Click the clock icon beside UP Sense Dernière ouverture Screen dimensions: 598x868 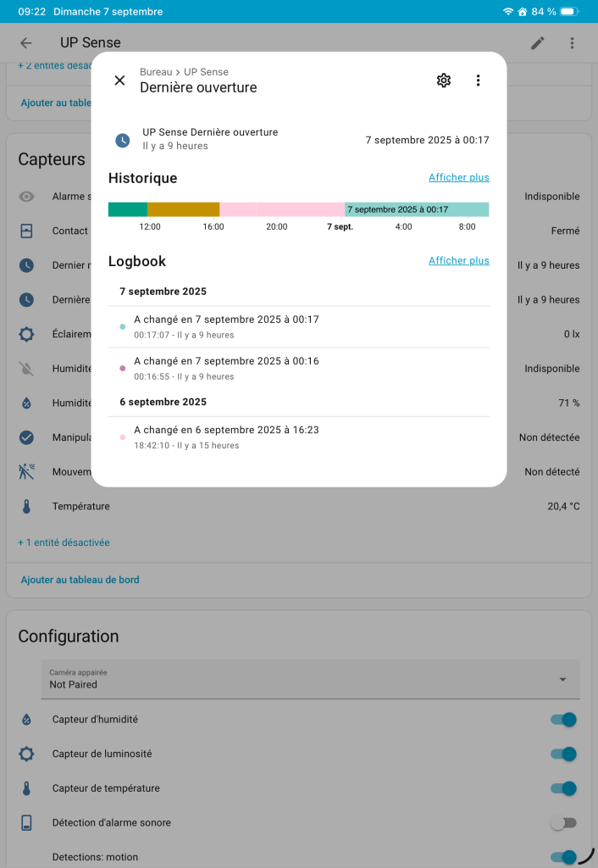pos(123,140)
